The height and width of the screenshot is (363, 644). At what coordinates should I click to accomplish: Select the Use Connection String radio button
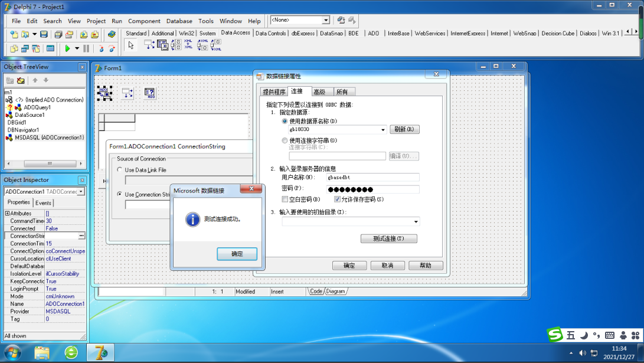119,194
